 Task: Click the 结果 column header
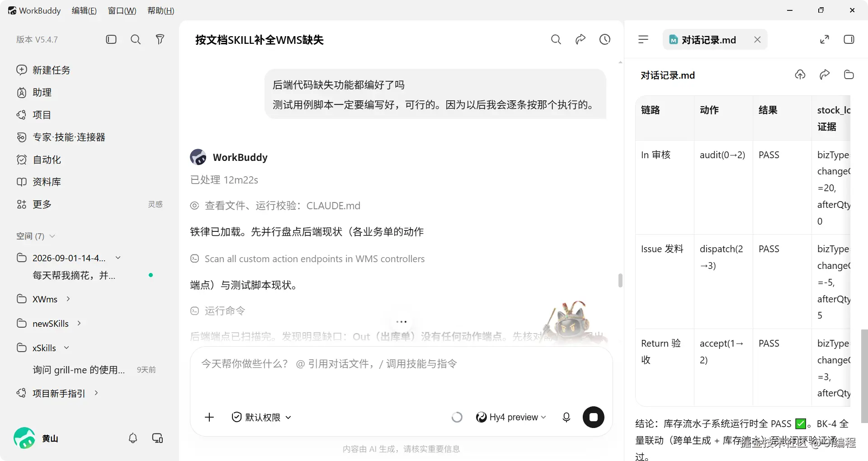782,118
